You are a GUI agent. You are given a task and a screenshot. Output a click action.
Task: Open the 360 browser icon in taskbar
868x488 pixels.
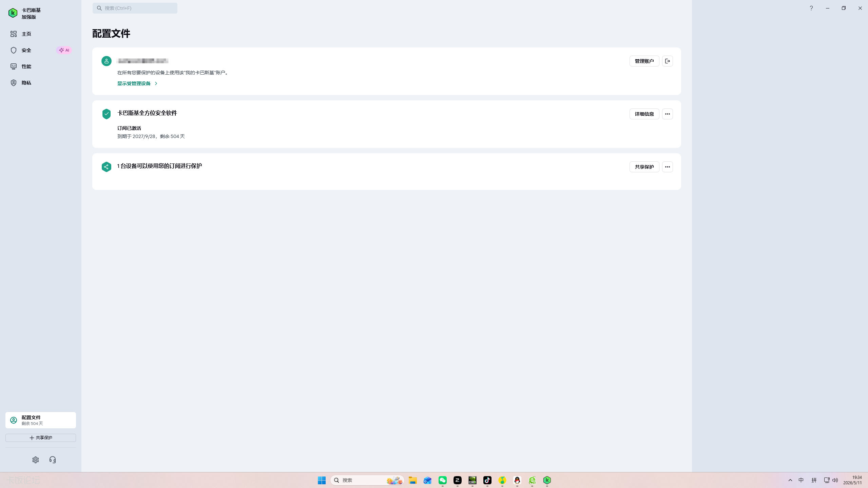click(x=532, y=480)
